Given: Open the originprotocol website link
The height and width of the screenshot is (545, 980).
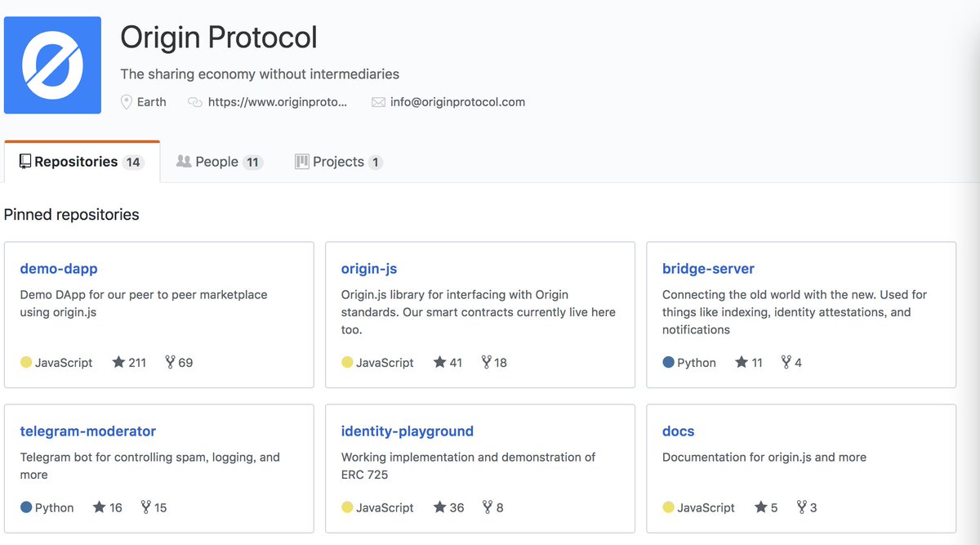Looking at the screenshot, I should click(x=278, y=102).
